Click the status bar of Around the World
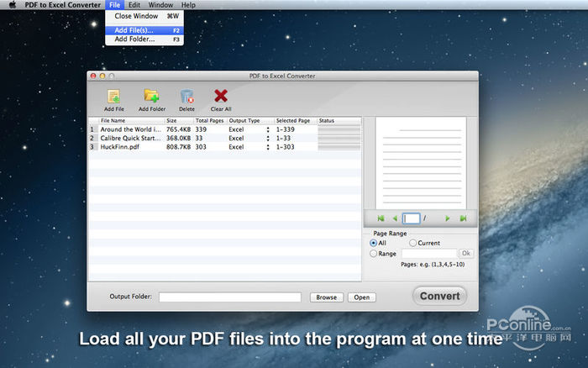The image size is (588, 368). pos(339,129)
